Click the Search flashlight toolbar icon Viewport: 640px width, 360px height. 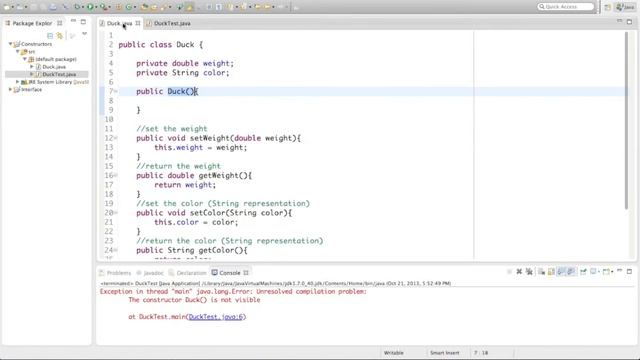pyautogui.click(x=164, y=7)
